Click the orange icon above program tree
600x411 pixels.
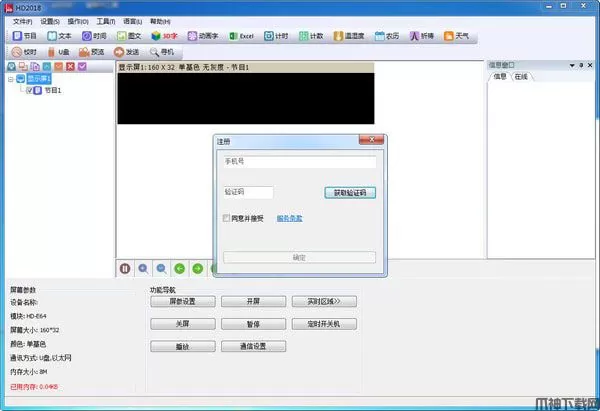[59, 67]
